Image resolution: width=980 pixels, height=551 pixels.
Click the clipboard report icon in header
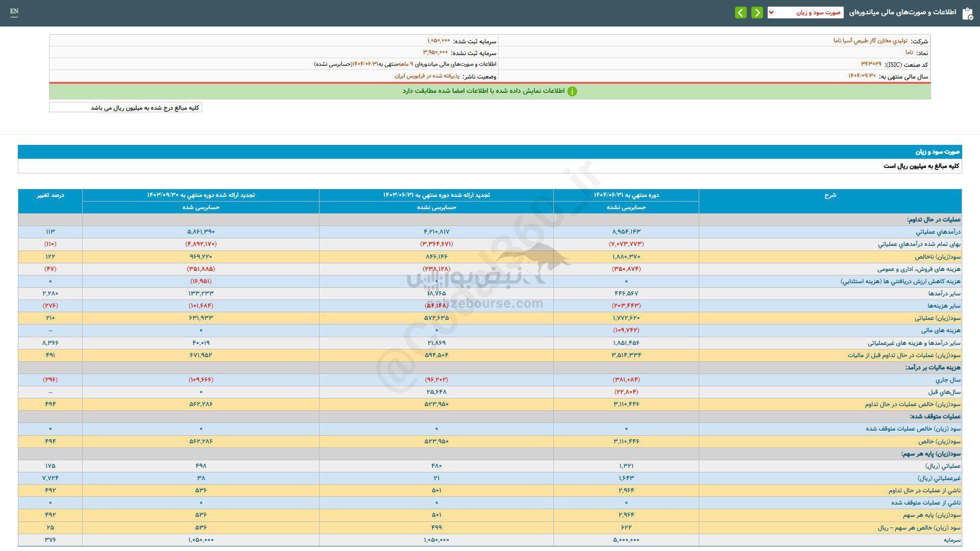967,14
